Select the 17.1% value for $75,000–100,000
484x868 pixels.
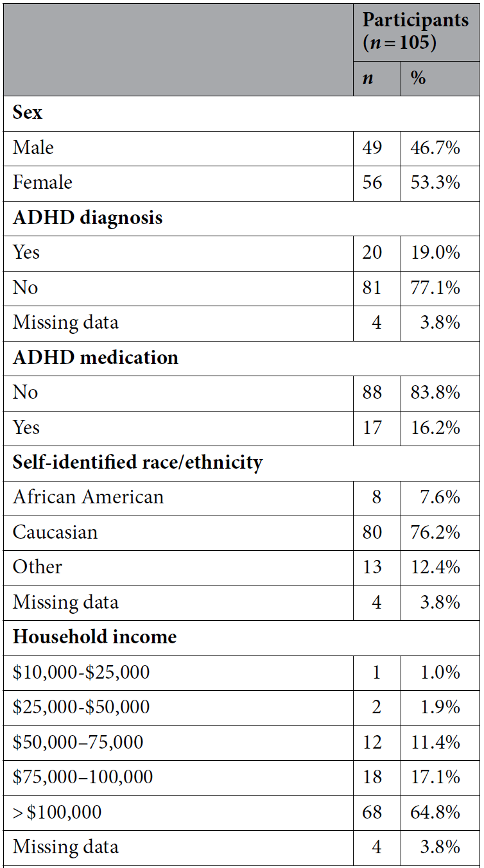point(435,777)
